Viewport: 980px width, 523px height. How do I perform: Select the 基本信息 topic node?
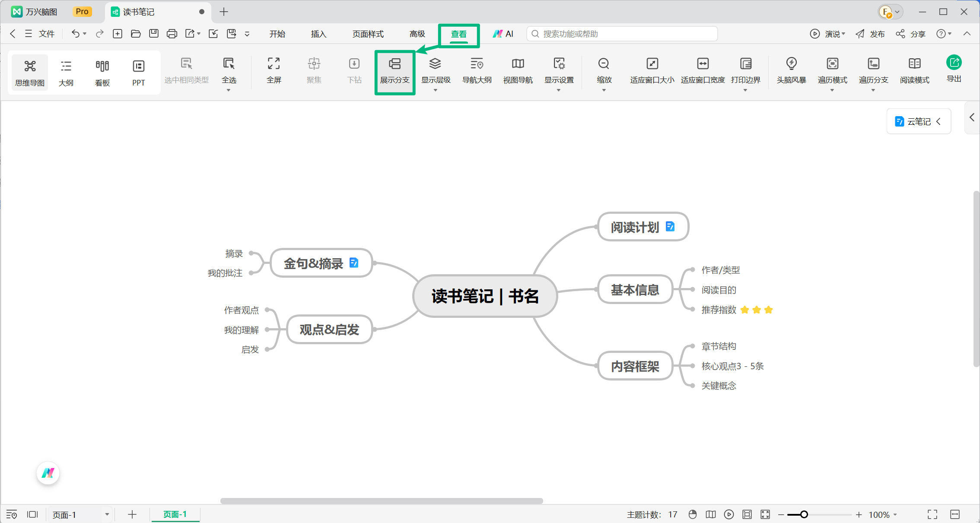[635, 289]
